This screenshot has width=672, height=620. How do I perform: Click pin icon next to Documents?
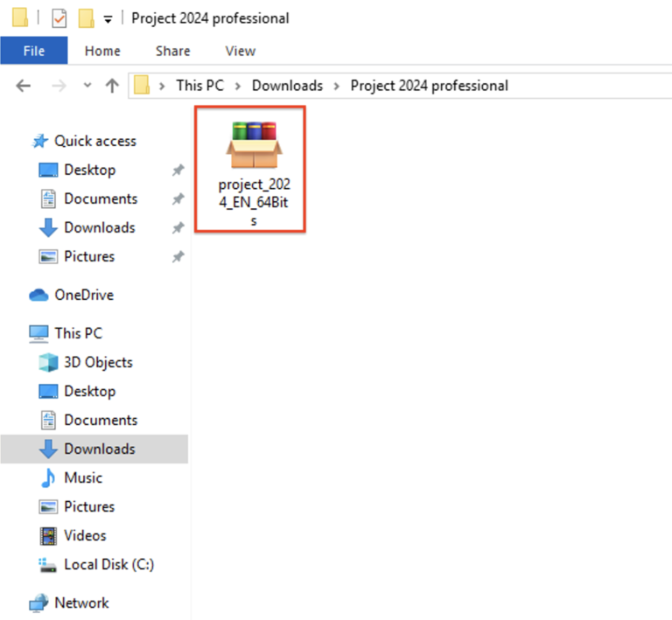pos(178,199)
